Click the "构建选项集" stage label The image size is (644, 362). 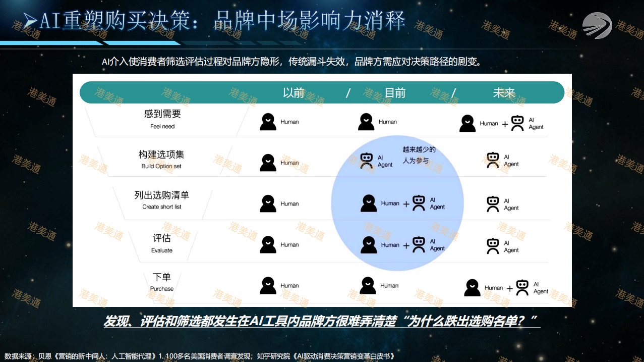click(x=161, y=154)
